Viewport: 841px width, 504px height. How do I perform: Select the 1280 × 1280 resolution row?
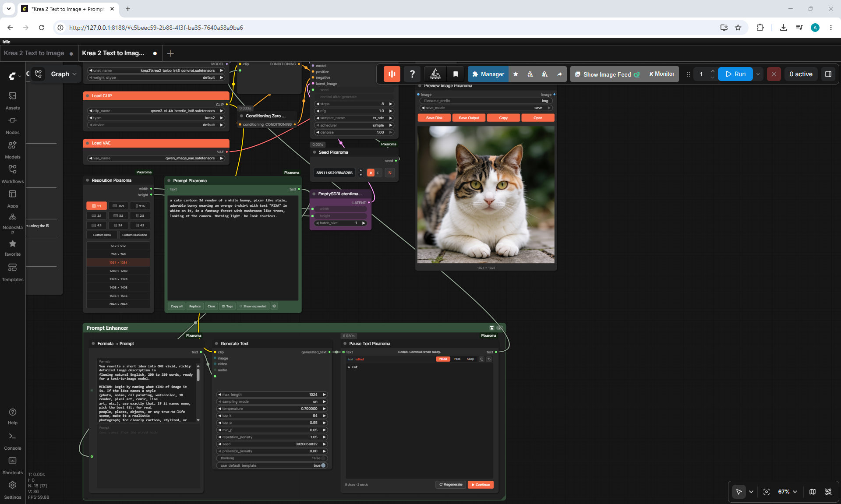pos(118,271)
